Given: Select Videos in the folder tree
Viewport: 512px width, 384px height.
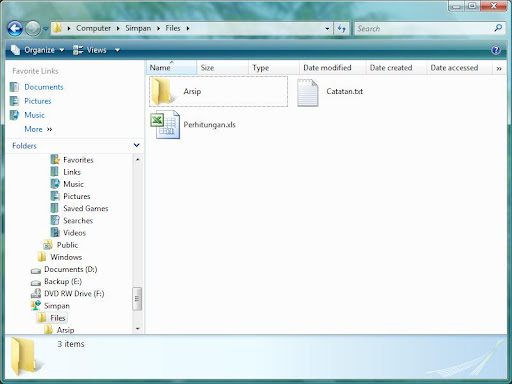Looking at the screenshot, I should click(x=74, y=233).
